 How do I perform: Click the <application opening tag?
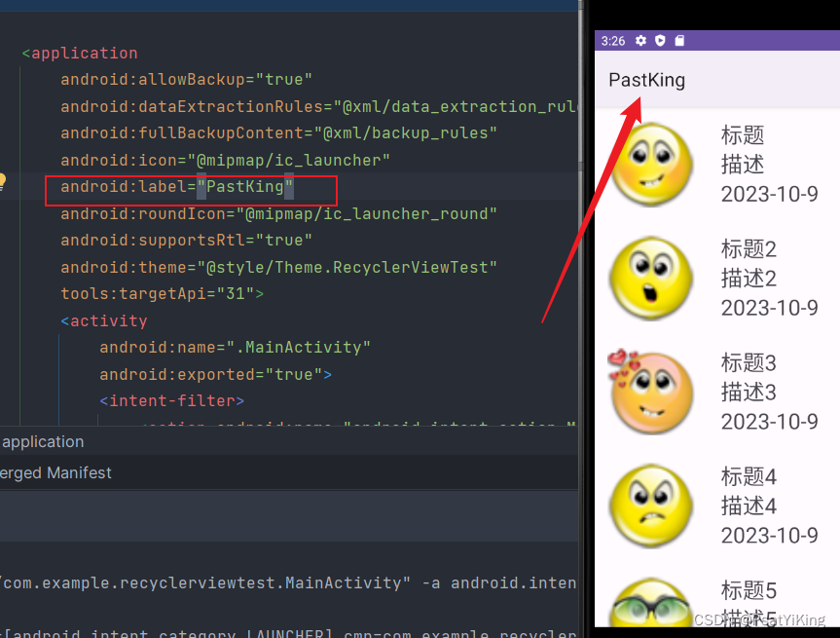79,53
